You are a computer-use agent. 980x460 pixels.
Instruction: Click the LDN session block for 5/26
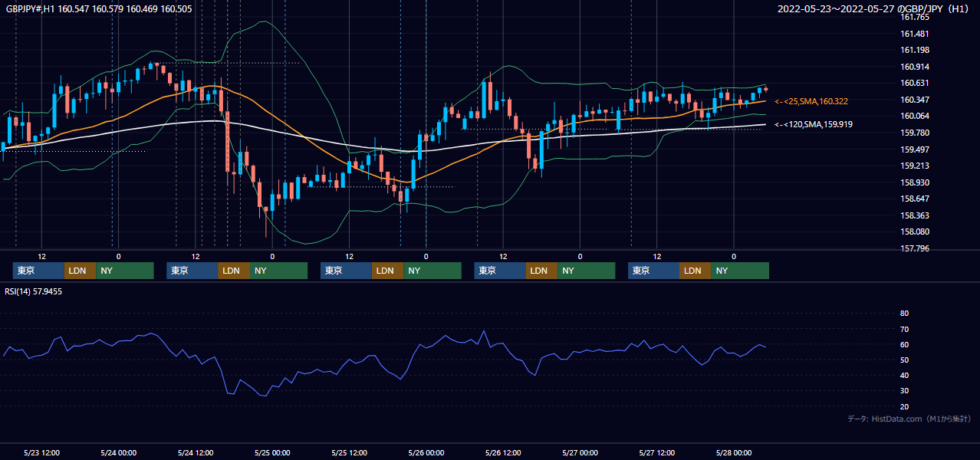pyautogui.click(x=541, y=271)
